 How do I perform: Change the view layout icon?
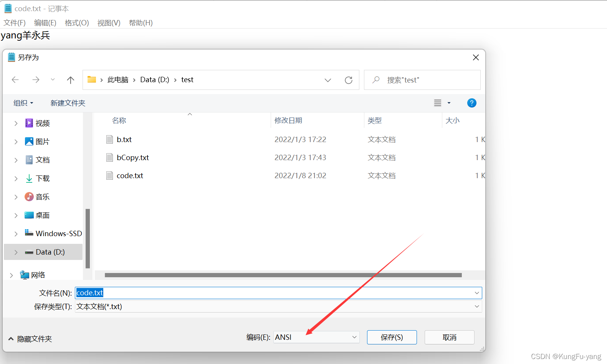click(438, 103)
